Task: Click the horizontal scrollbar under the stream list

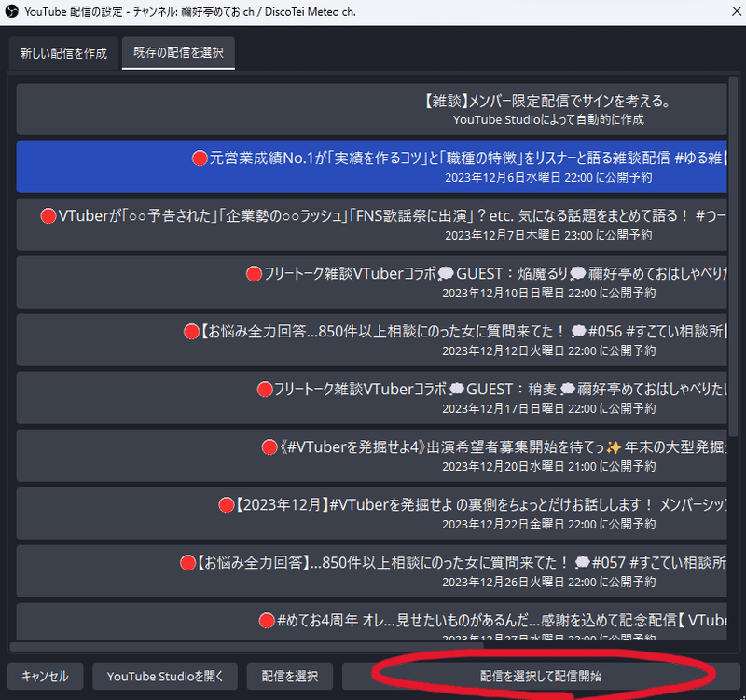Action: coord(246,646)
